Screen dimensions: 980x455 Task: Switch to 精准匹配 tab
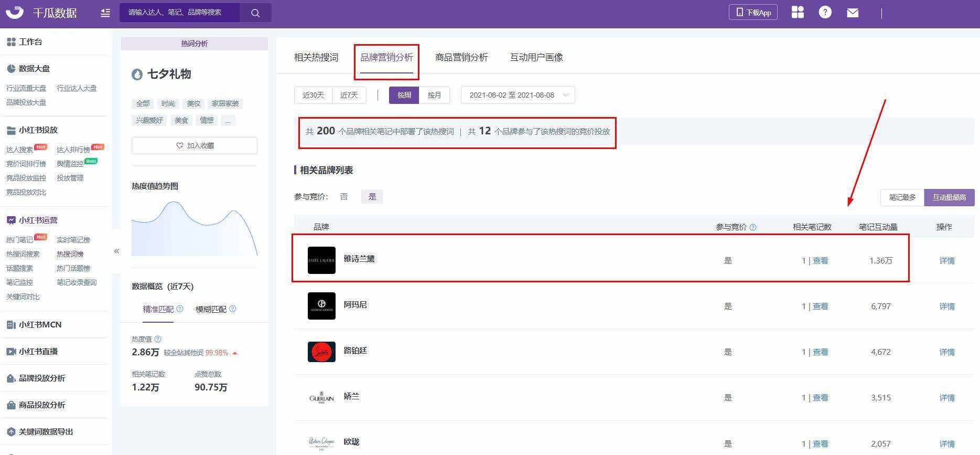click(158, 309)
